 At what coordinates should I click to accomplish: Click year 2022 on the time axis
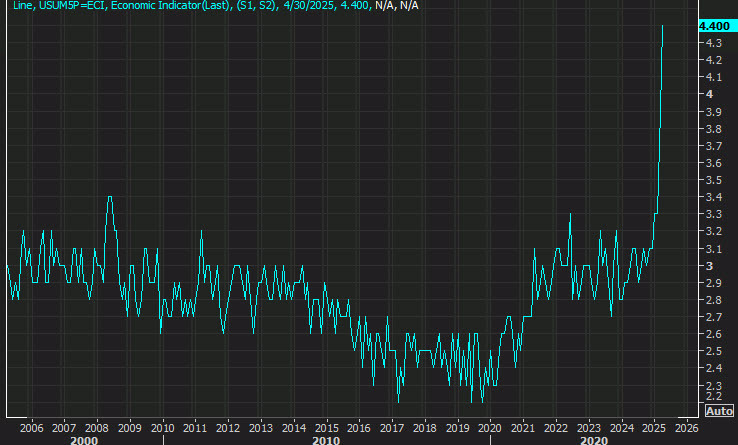point(555,425)
